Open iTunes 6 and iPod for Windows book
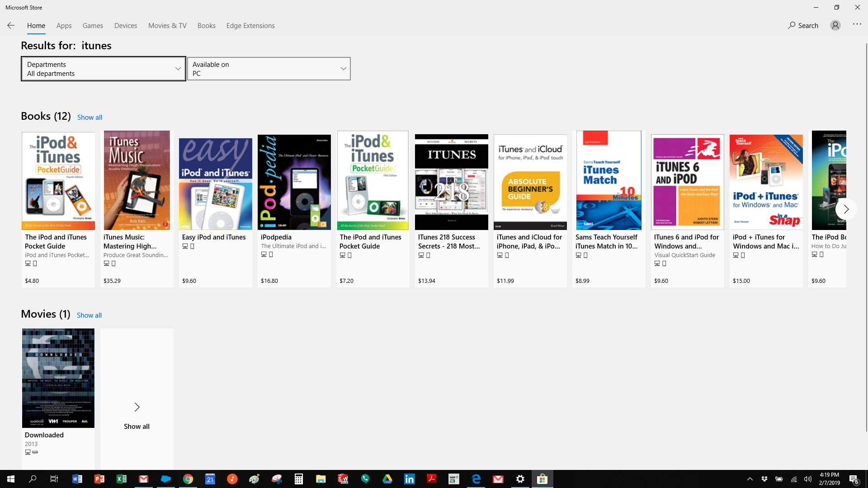The image size is (868, 488). [688, 209]
